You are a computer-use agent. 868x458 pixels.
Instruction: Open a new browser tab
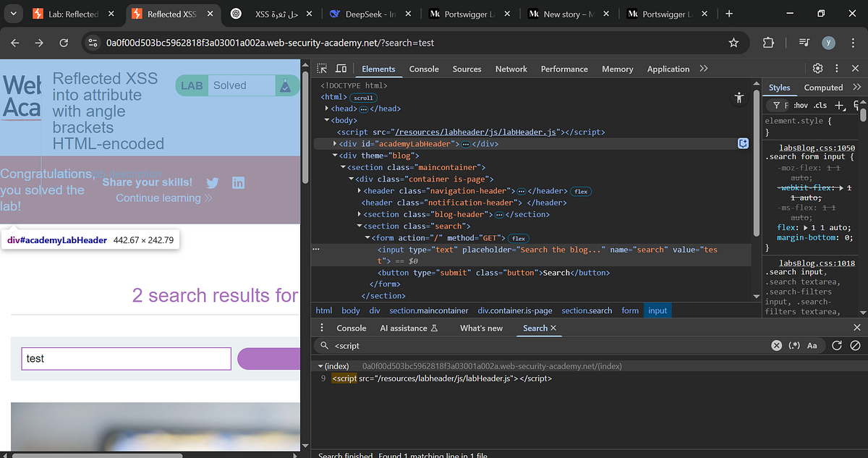[728, 14]
